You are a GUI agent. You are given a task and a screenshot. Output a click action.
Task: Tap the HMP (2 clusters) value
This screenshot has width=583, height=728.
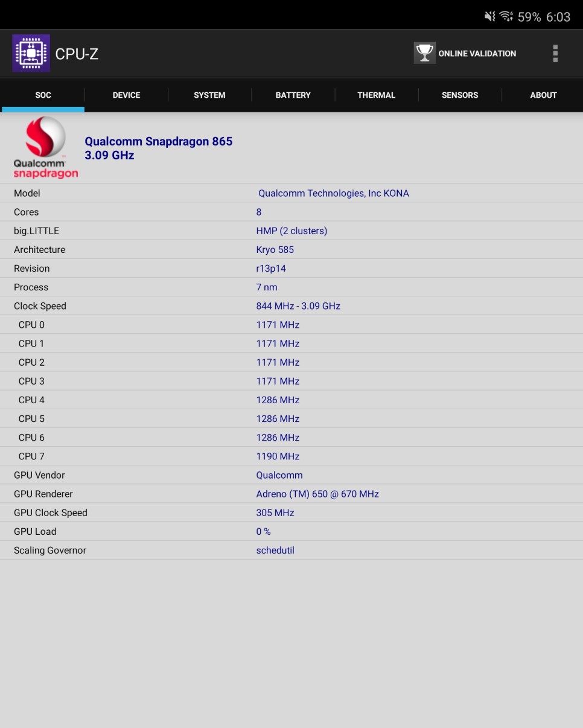pyautogui.click(x=291, y=231)
